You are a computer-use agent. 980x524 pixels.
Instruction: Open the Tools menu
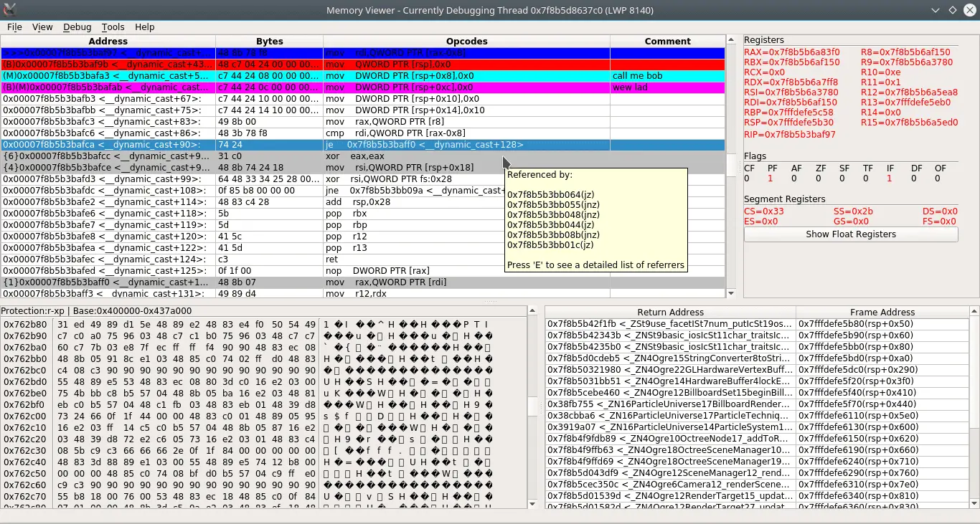[113, 27]
